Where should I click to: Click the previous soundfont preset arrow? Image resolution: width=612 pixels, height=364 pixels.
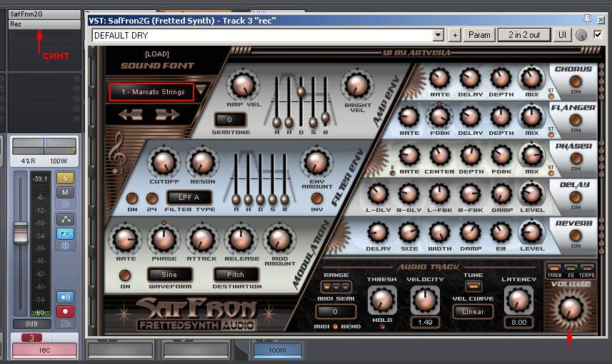[x=131, y=115]
